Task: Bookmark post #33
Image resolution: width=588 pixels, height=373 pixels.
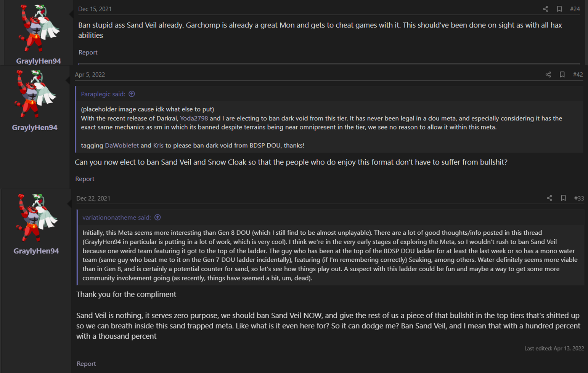Action: 563,198
